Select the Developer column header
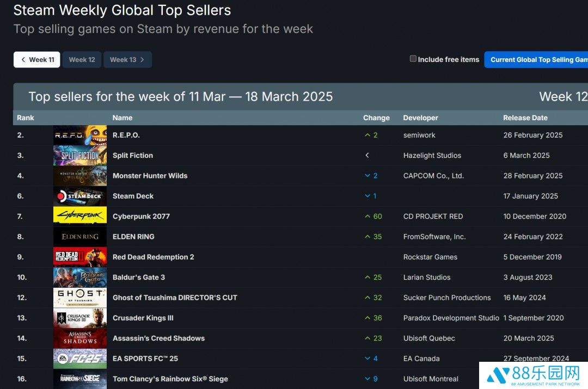The width and height of the screenshot is (588, 389). click(x=420, y=118)
